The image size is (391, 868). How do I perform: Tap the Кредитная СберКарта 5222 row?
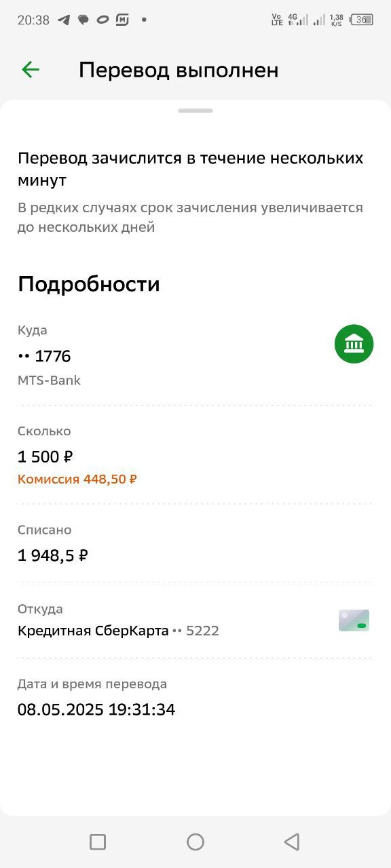pos(195,620)
